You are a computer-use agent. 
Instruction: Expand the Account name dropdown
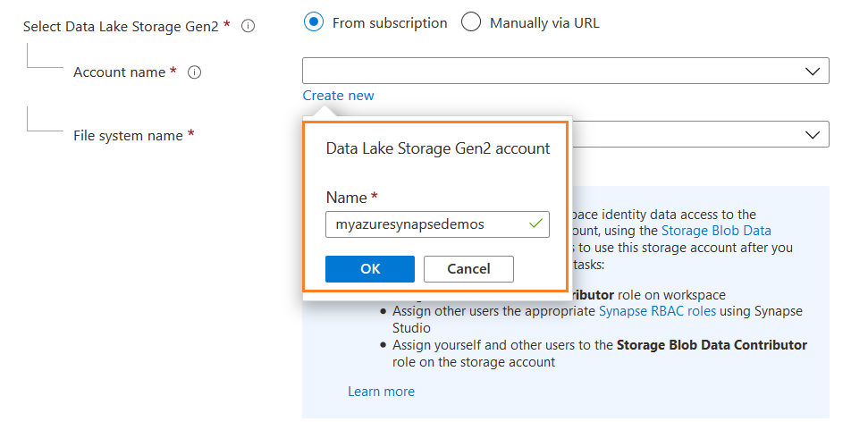tap(566, 71)
